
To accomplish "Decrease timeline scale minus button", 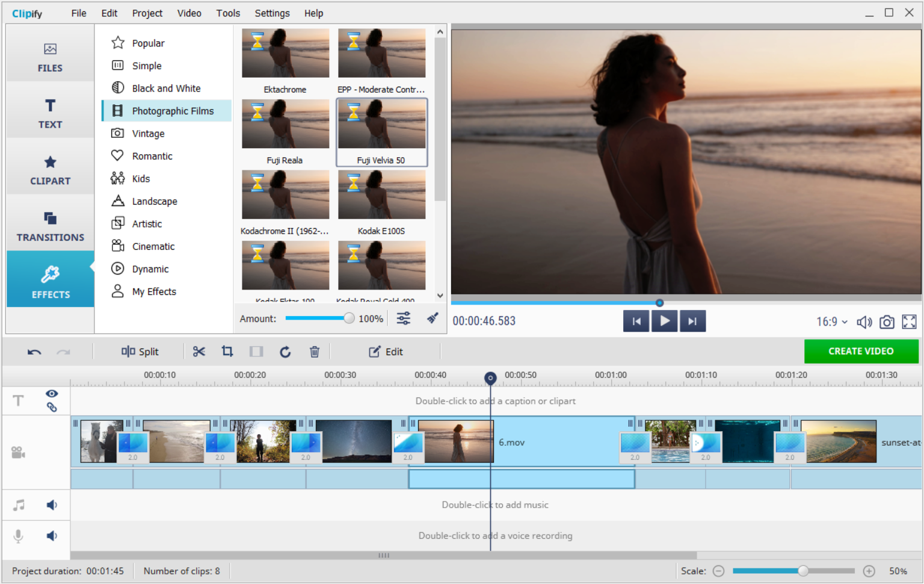I will [x=718, y=571].
